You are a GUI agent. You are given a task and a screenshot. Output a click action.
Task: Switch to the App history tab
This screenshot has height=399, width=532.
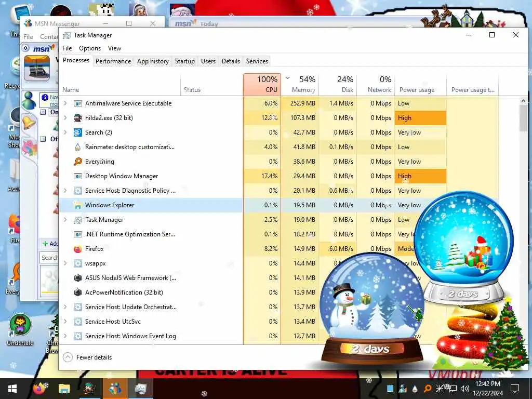click(153, 61)
